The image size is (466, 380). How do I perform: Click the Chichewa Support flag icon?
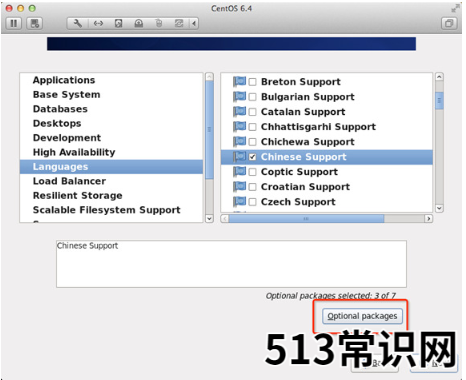point(239,141)
